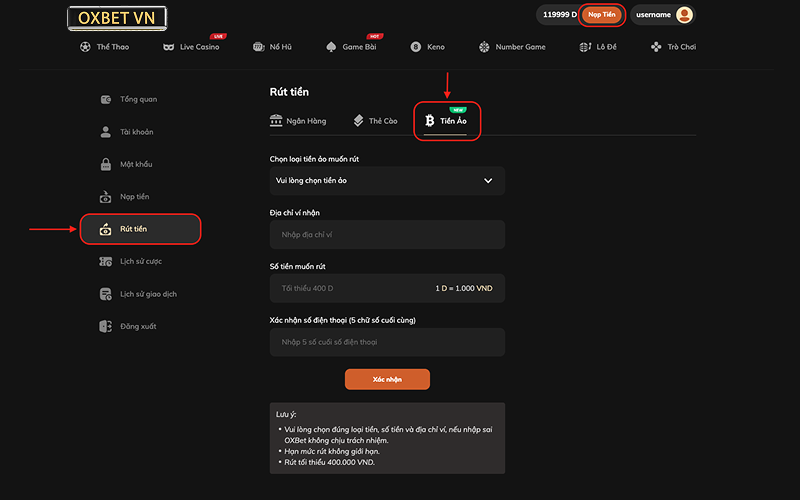Select Number Game in the top menu
This screenshot has width=800, height=500.
point(512,47)
